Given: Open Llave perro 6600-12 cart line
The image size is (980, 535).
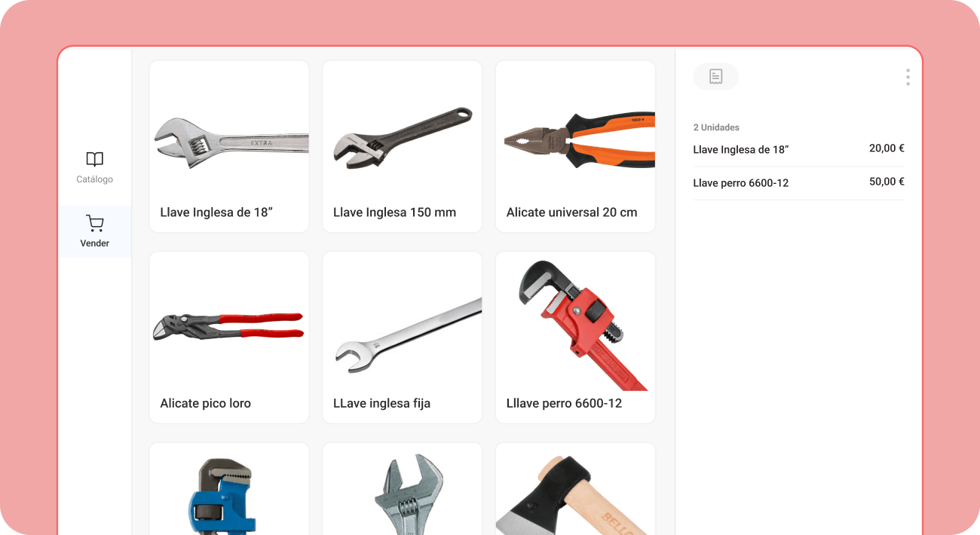Looking at the screenshot, I should coord(798,182).
